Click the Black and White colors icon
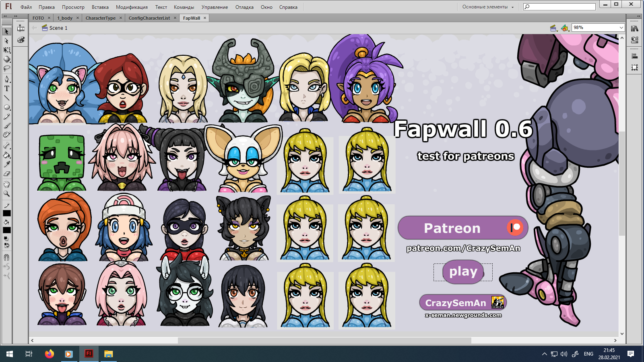Viewport: 644px width, 362px height. [7, 239]
